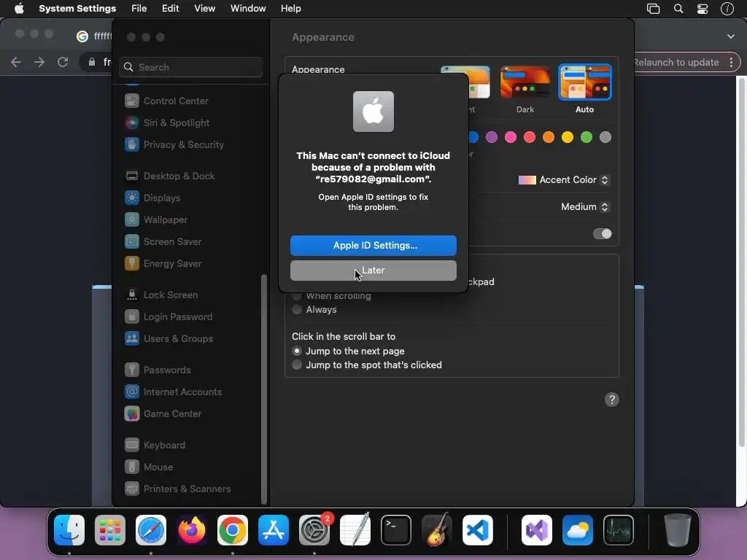Pick the yellow accent color
This screenshot has height=560, width=747.
(x=568, y=137)
